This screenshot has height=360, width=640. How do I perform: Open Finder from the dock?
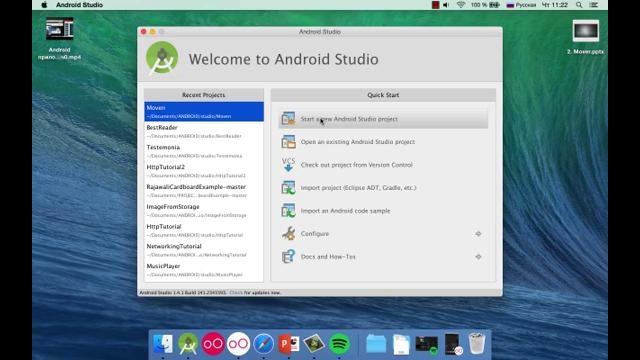pos(163,344)
